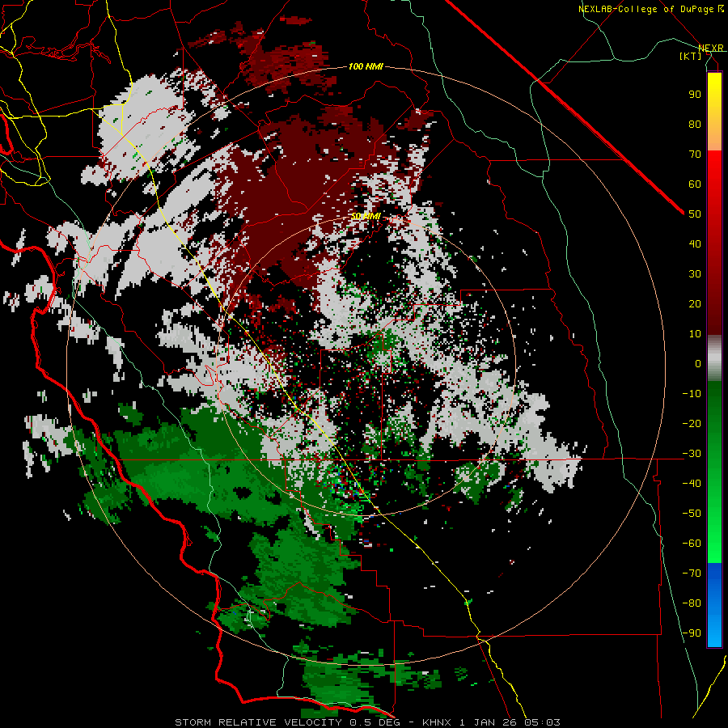Click the -90 value on the velocity scale
Viewport: 728px width, 728px height.
pos(692,633)
